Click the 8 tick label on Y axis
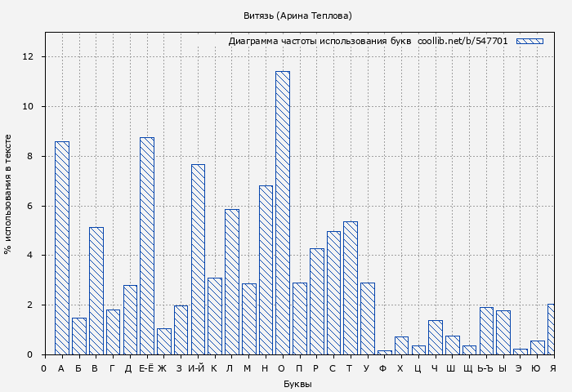The width and height of the screenshot is (572, 392). (30, 156)
